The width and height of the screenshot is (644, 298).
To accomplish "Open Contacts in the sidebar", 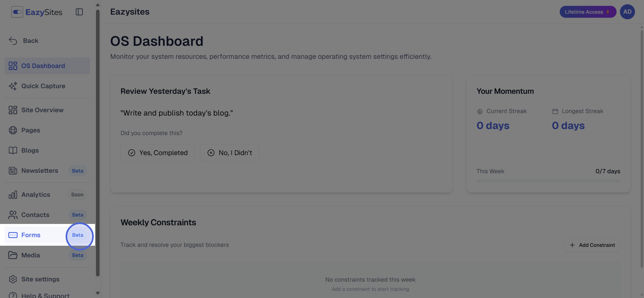I will [47, 215].
